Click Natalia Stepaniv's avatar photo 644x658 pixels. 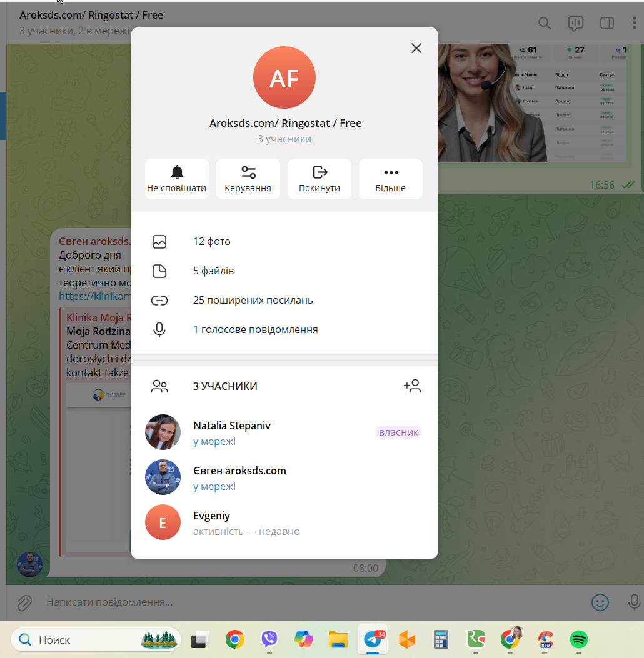(163, 432)
